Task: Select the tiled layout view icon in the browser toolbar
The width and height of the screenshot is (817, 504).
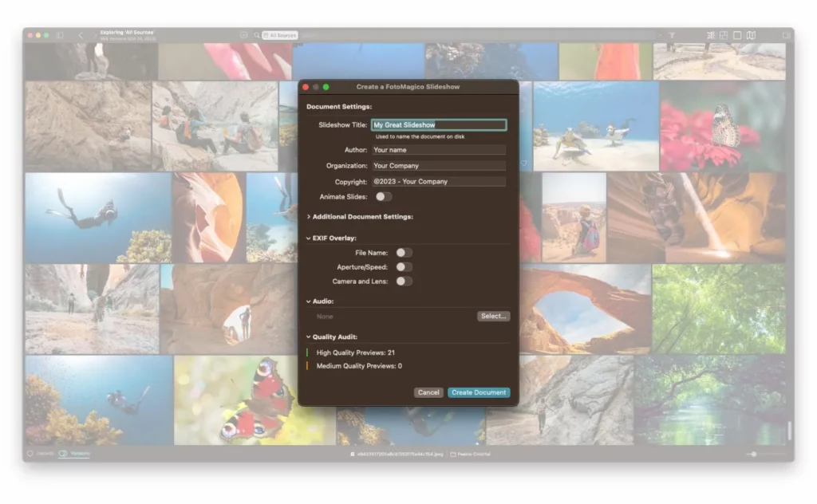Action: (x=724, y=35)
